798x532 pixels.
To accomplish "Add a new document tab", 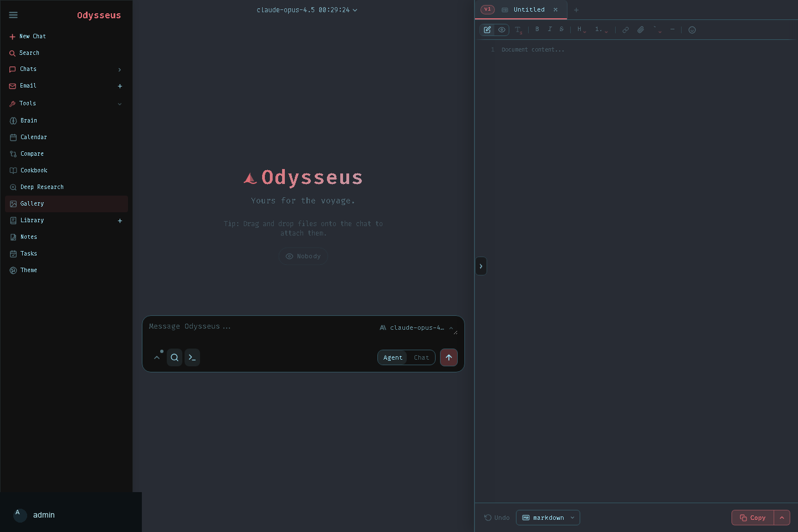I will click(576, 10).
